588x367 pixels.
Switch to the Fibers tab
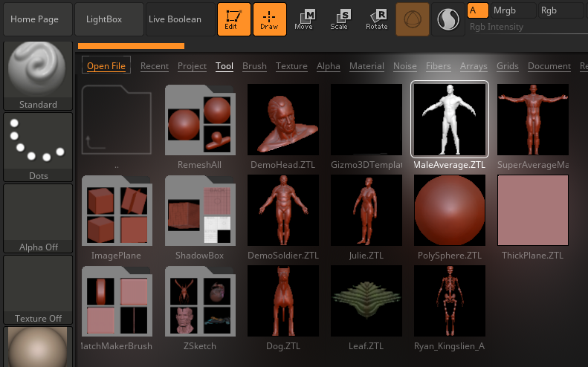coord(438,66)
